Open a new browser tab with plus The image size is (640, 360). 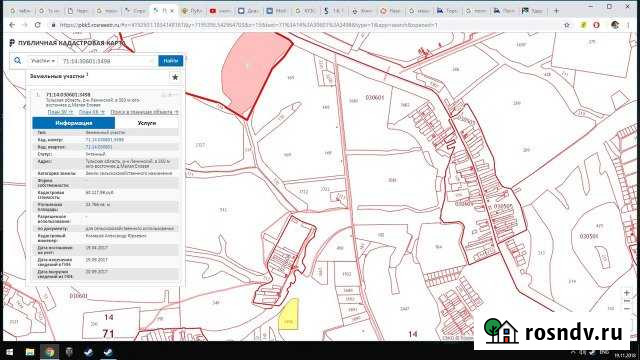[x=556, y=11]
